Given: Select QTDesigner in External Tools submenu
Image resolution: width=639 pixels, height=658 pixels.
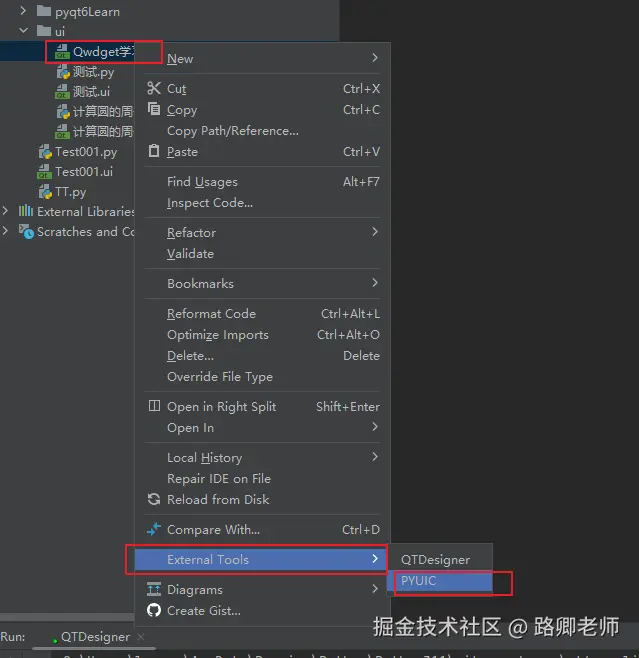Looking at the screenshot, I should click(440, 559).
